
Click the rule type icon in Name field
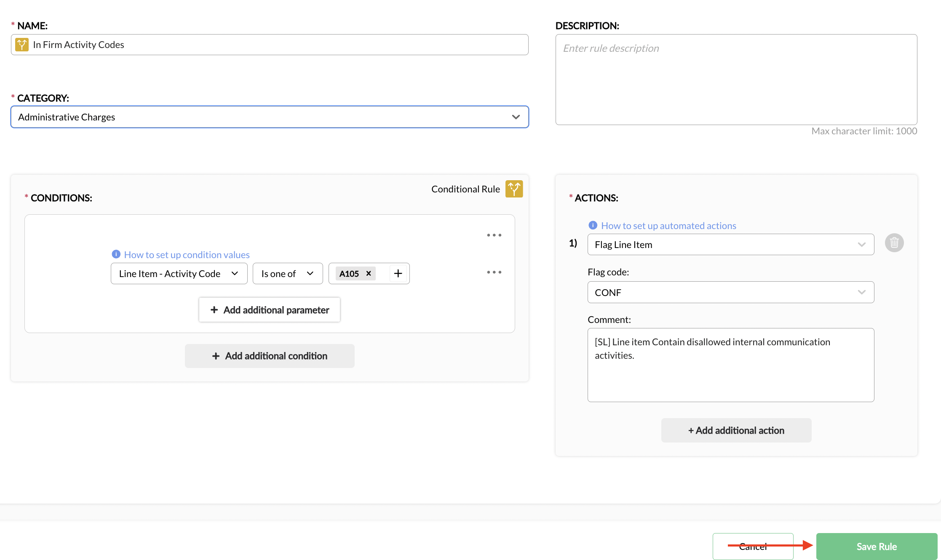[22, 45]
